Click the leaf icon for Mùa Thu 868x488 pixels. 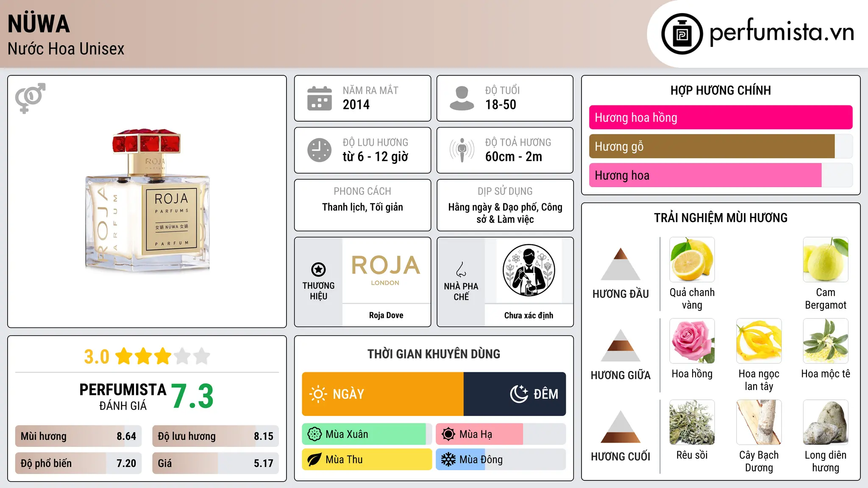click(x=314, y=460)
